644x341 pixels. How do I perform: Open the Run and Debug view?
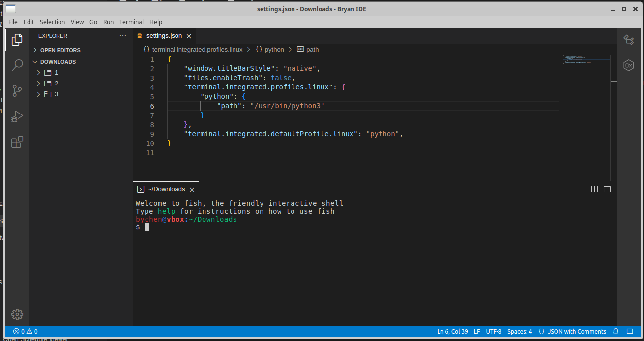point(17,116)
